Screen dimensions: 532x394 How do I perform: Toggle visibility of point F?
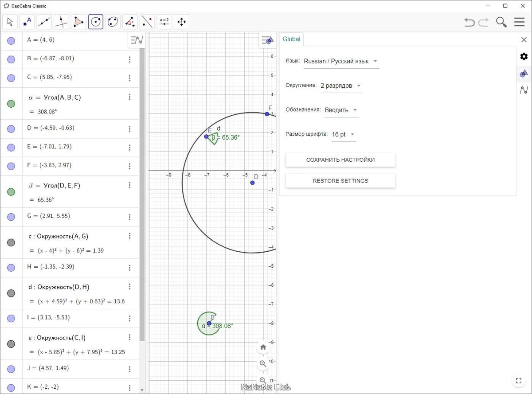point(11,166)
